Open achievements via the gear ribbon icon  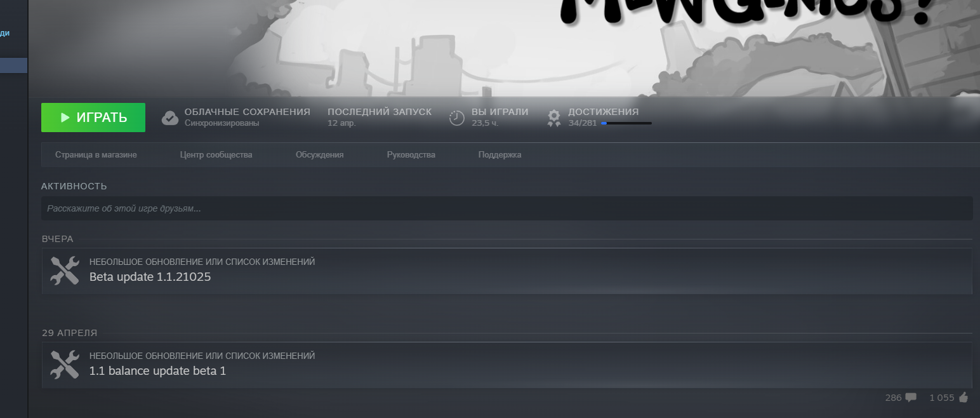coord(554,118)
